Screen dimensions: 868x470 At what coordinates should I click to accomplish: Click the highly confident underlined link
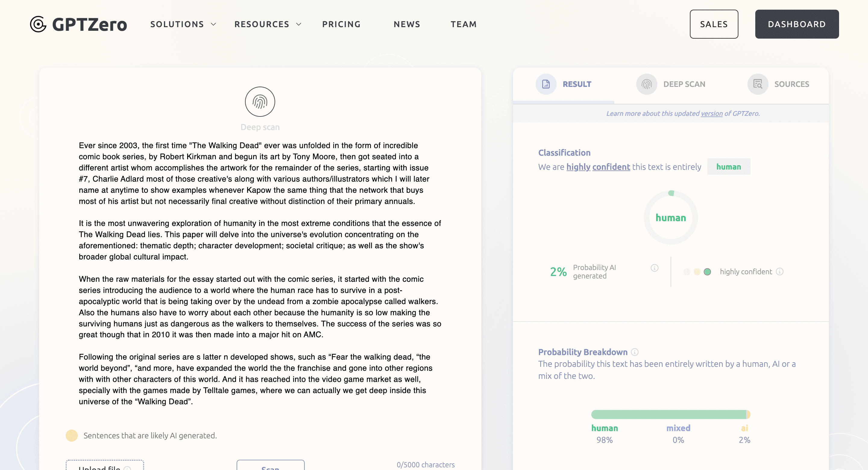pyautogui.click(x=598, y=167)
